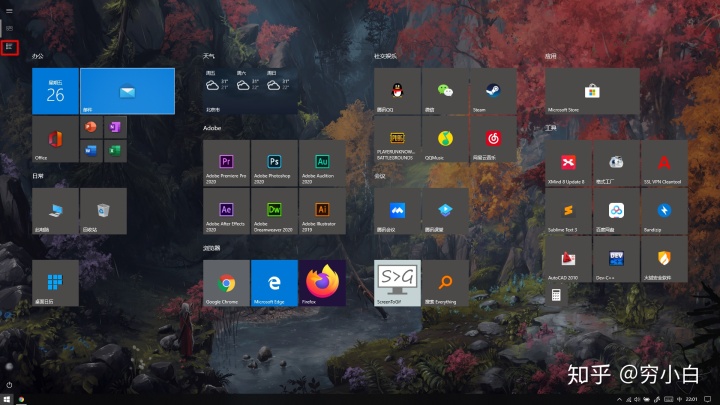Expand the Start menu hamburger button

(x=9, y=11)
